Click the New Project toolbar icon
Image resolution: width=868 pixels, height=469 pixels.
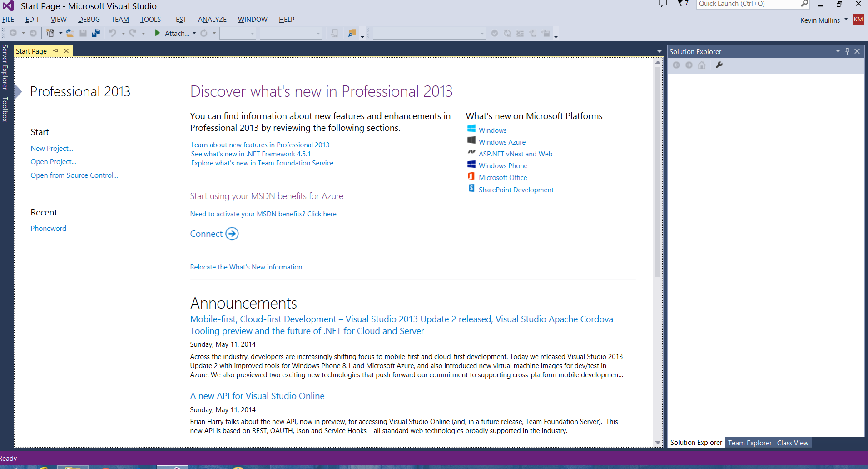(x=50, y=33)
